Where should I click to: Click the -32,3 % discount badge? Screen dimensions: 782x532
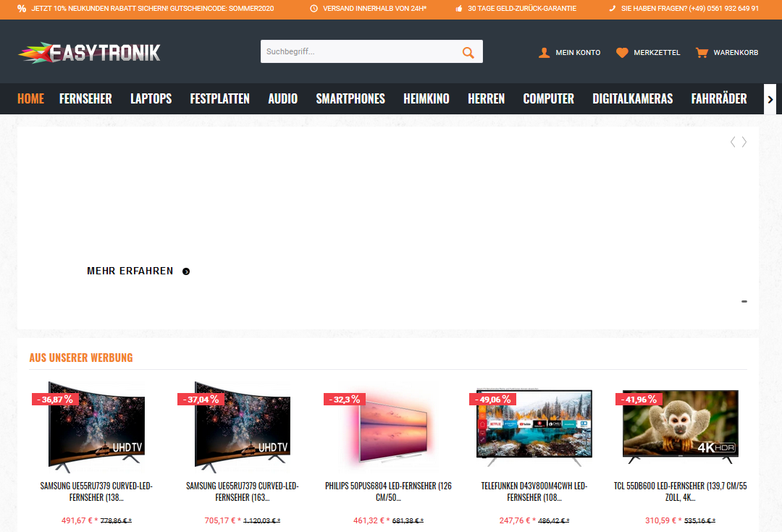pyautogui.click(x=345, y=400)
